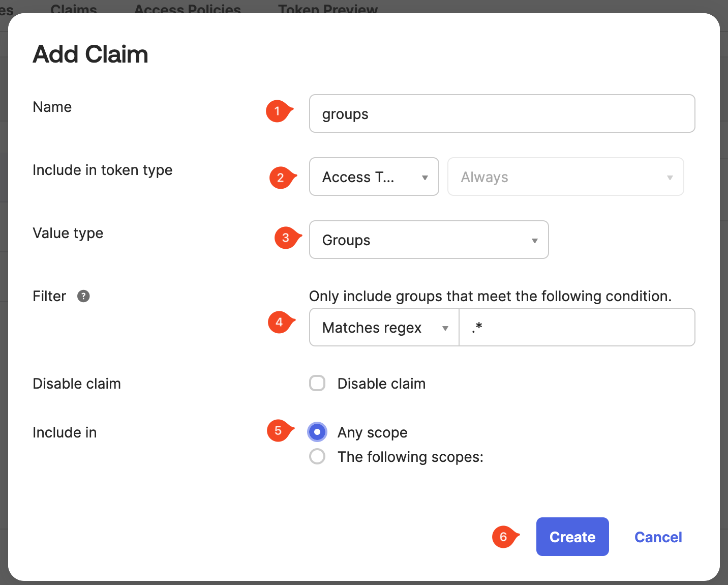This screenshot has width=728, height=585.
Task: Check the Disable claim checkbox
Action: tap(317, 383)
